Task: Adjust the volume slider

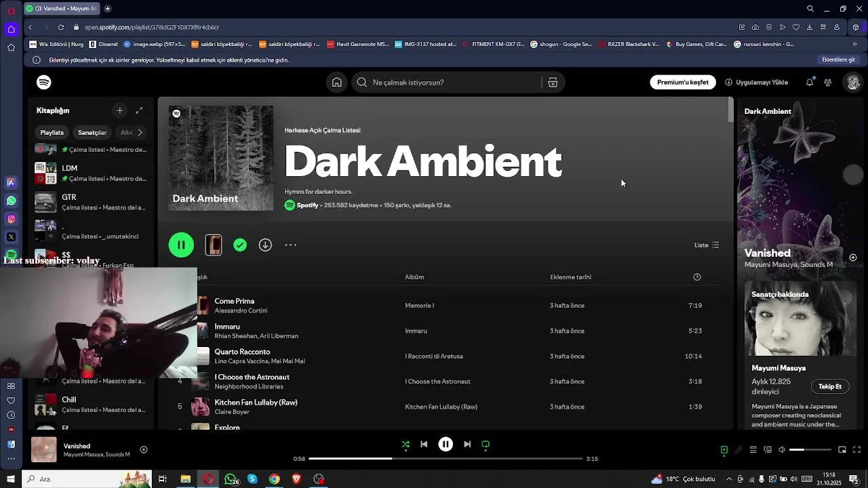Action: tap(810, 449)
